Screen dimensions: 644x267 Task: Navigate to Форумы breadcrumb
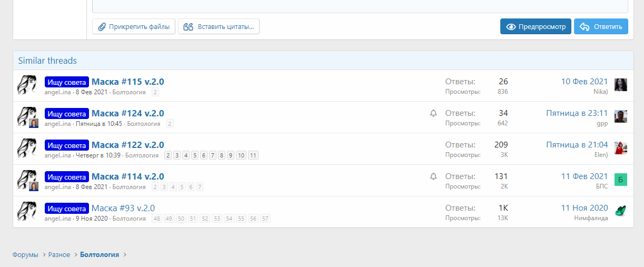(25, 255)
